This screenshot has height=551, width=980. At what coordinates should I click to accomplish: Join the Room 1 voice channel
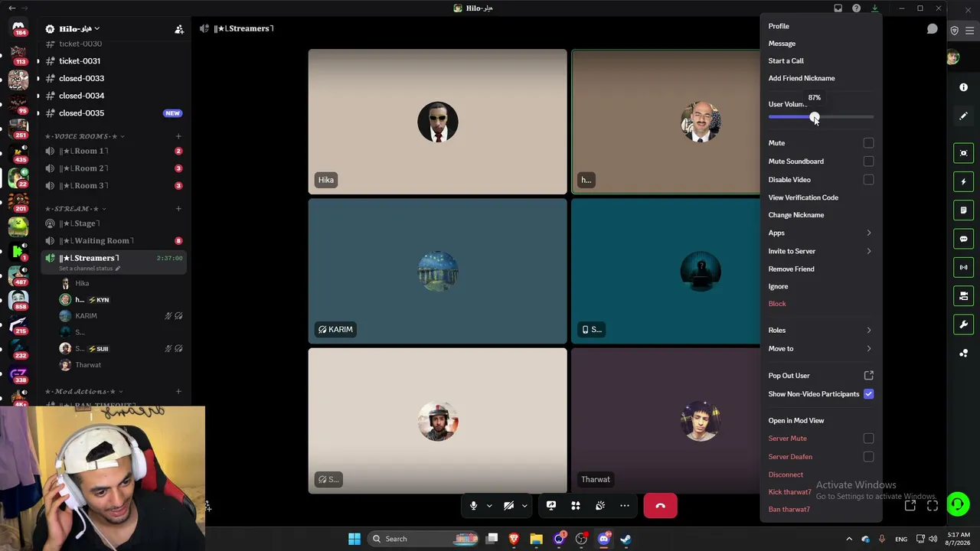[x=113, y=151]
